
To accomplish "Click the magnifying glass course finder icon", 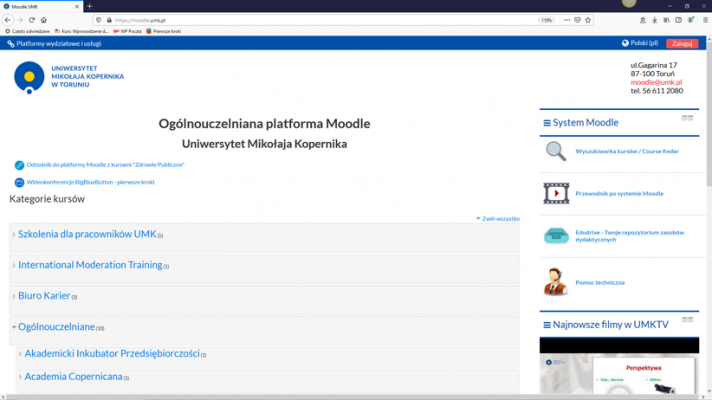I will (556, 151).
